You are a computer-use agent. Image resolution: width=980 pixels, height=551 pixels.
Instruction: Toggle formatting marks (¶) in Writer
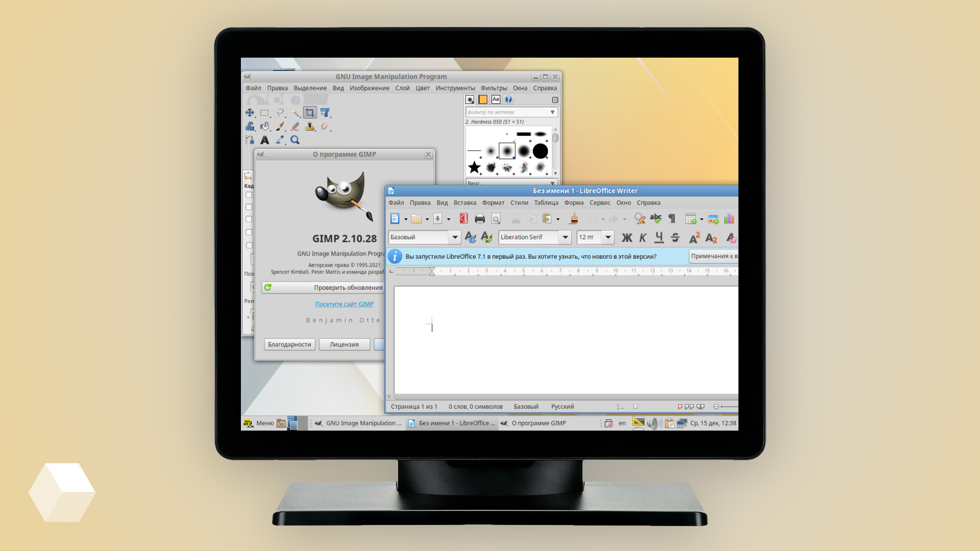tap(672, 219)
